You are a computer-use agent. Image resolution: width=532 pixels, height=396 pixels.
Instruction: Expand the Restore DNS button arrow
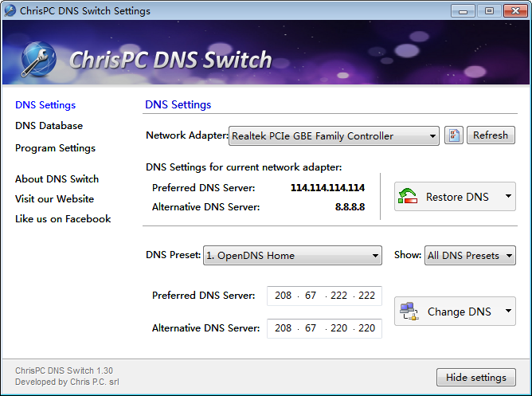[x=508, y=196]
